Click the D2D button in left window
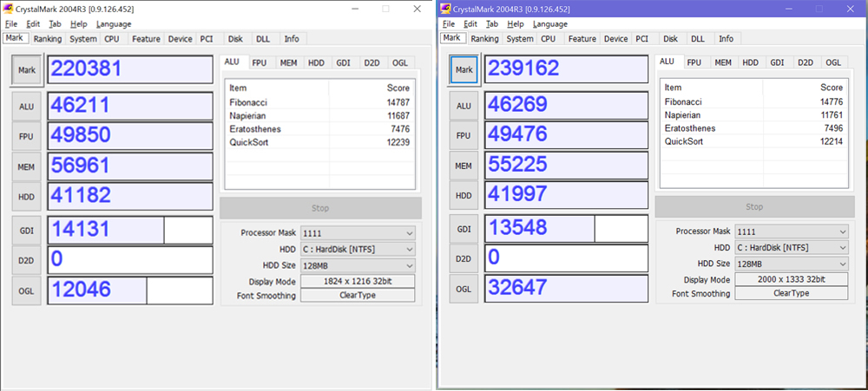 [x=27, y=260]
